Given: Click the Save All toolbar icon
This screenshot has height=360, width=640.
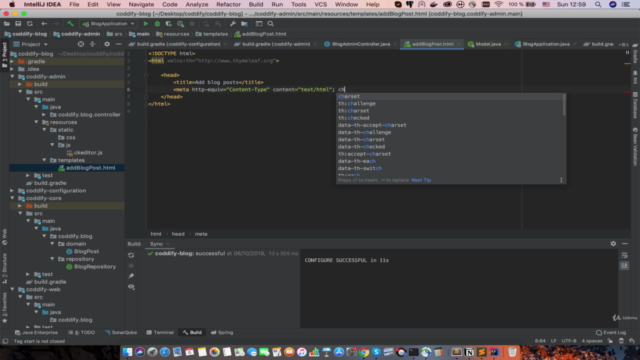Looking at the screenshot, I should (x=18, y=24).
